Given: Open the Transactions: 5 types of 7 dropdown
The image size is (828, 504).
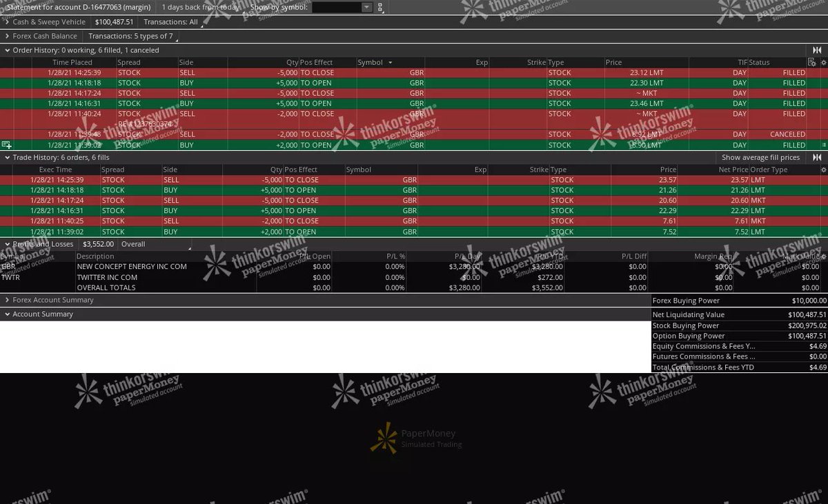Looking at the screenshot, I should coord(131,36).
